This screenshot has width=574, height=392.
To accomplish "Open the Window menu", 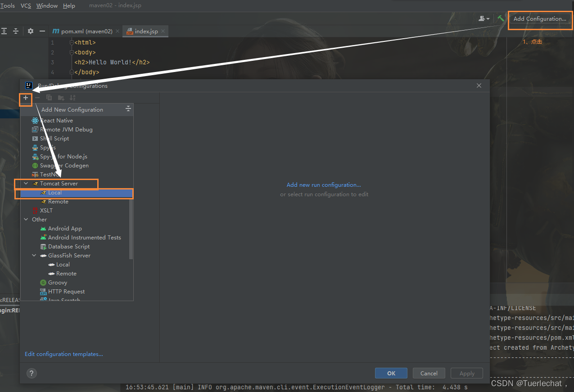I will click(47, 6).
